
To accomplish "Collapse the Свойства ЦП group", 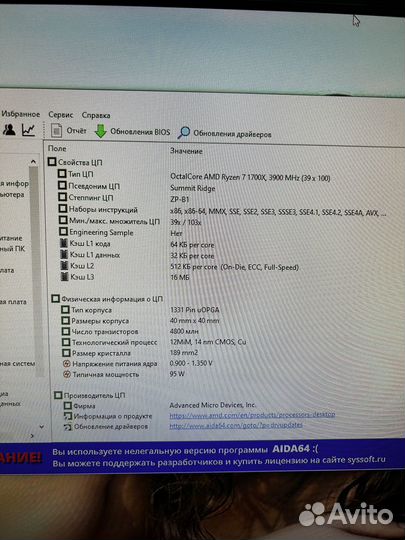I will coord(52,162).
